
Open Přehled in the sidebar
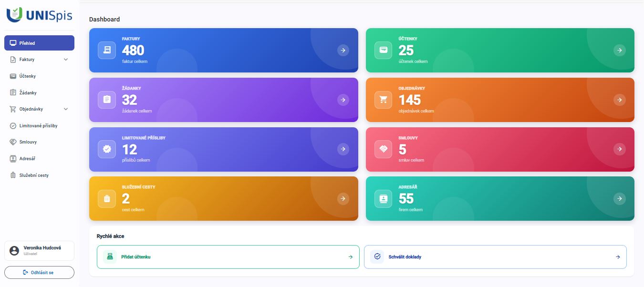[x=39, y=43]
